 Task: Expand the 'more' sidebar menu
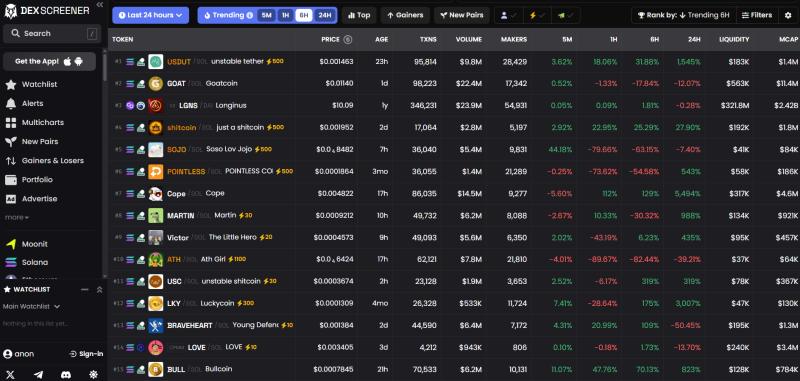(17, 217)
